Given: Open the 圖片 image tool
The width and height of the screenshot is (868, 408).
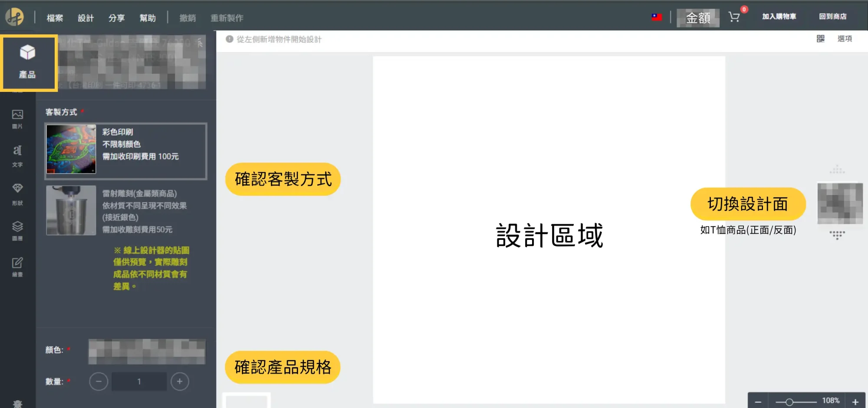Looking at the screenshot, I should tap(17, 119).
